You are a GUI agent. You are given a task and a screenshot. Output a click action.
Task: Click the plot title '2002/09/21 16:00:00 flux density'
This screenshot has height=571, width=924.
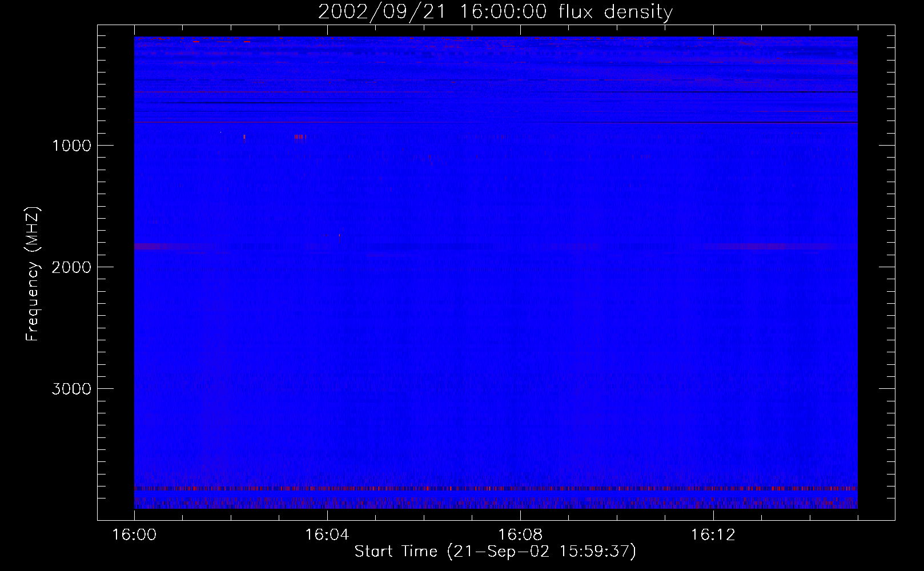(495, 12)
